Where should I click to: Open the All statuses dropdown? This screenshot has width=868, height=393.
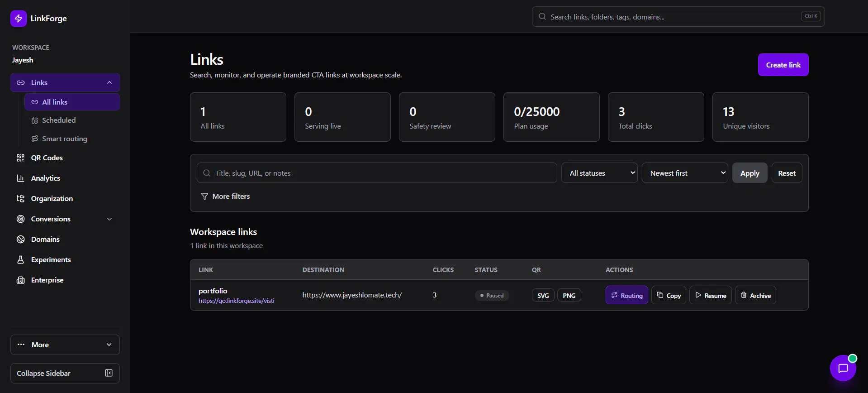(x=599, y=173)
